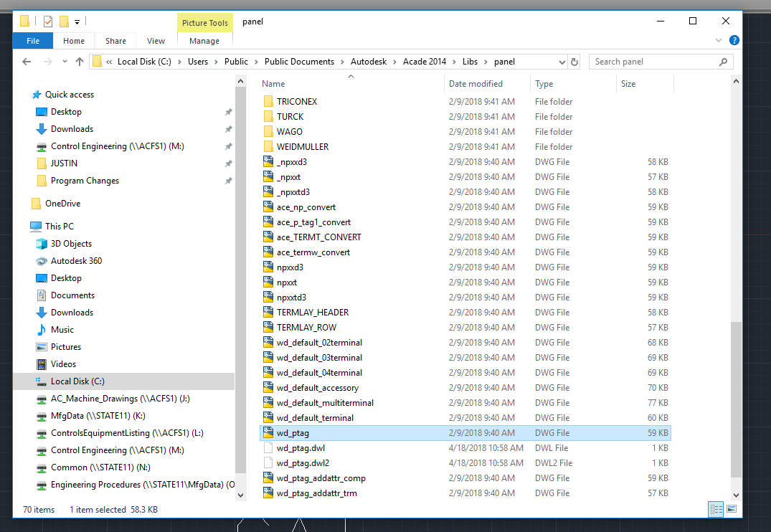Select the details view icon
771x532 pixels.
coord(715,509)
